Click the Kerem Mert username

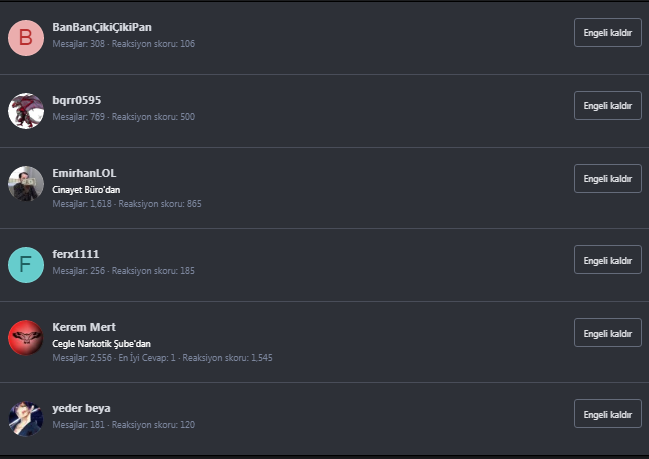point(84,327)
